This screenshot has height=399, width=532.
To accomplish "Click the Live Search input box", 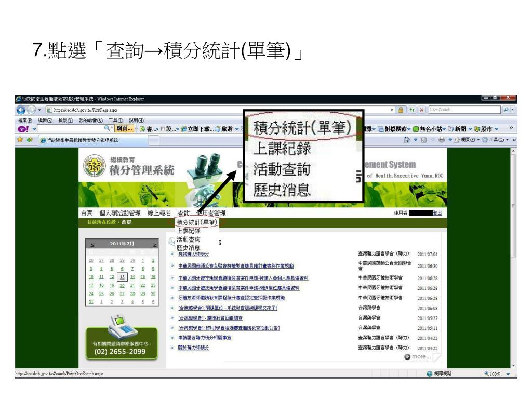I will (464, 110).
